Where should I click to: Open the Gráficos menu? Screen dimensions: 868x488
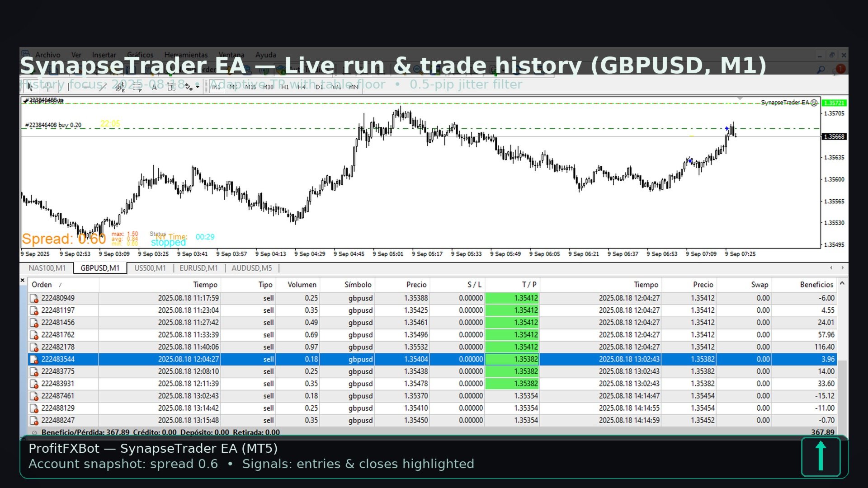coord(140,55)
